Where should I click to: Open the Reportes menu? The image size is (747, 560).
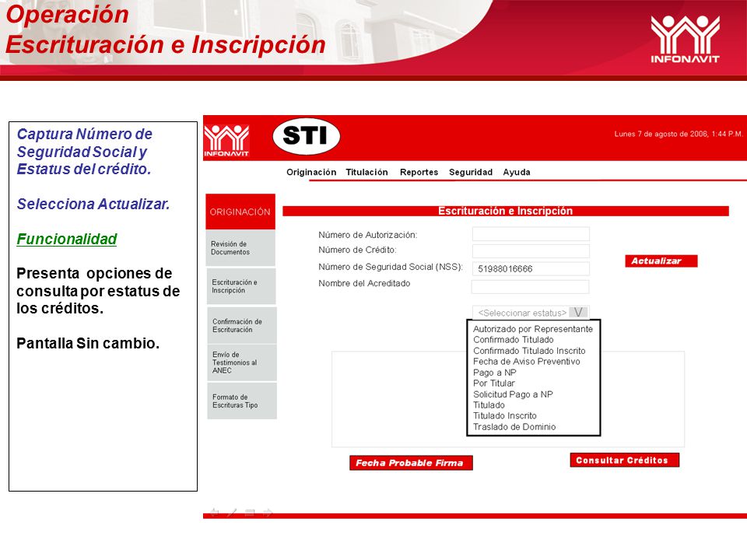[419, 173]
